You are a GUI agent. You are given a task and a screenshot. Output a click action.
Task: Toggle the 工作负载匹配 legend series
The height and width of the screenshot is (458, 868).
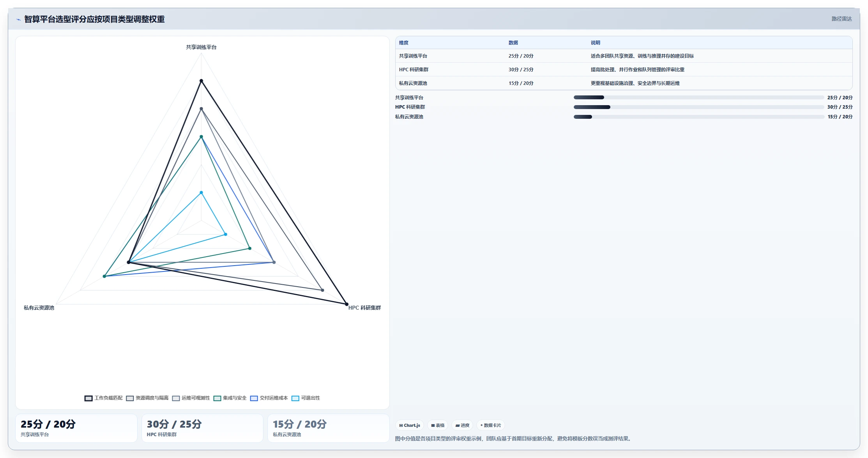point(103,398)
